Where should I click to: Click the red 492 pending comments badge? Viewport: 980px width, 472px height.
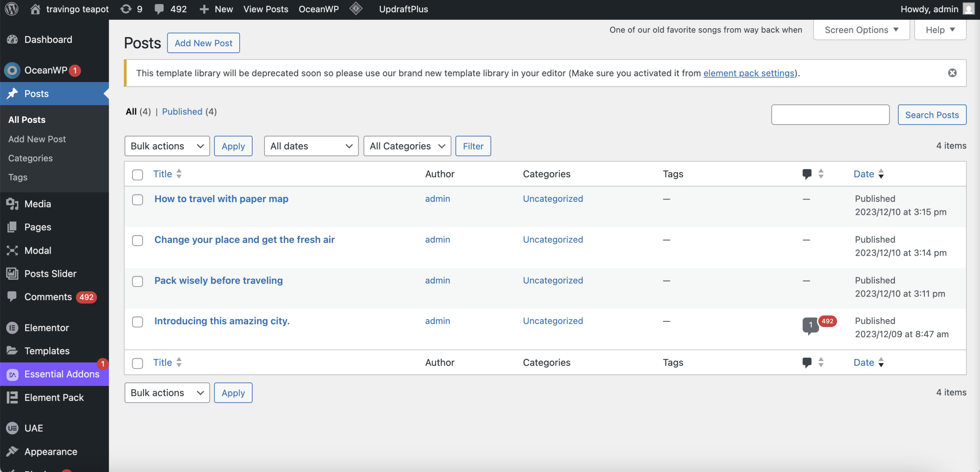click(x=827, y=321)
